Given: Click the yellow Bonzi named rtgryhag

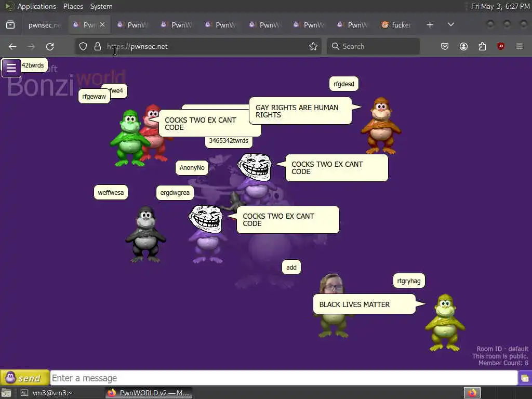Looking at the screenshot, I should coord(445,322).
